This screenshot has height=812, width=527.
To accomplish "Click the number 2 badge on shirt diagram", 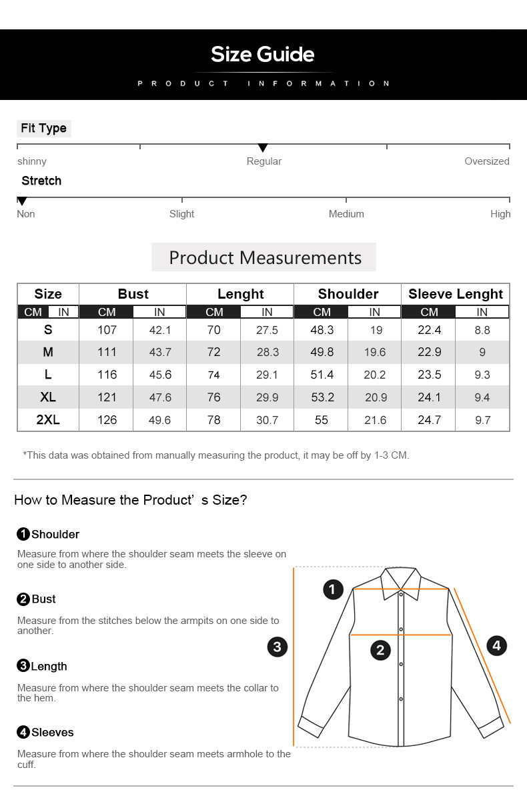I will (380, 650).
